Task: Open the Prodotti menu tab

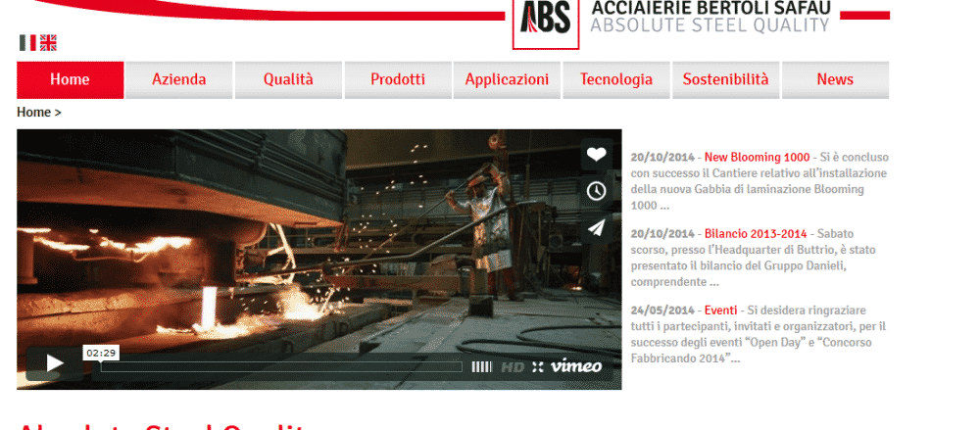Action: pyautogui.click(x=398, y=80)
